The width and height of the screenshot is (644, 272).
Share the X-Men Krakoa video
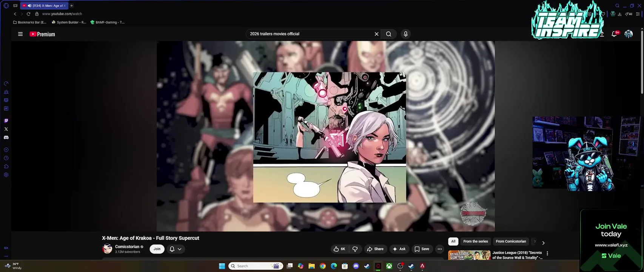click(x=375, y=249)
